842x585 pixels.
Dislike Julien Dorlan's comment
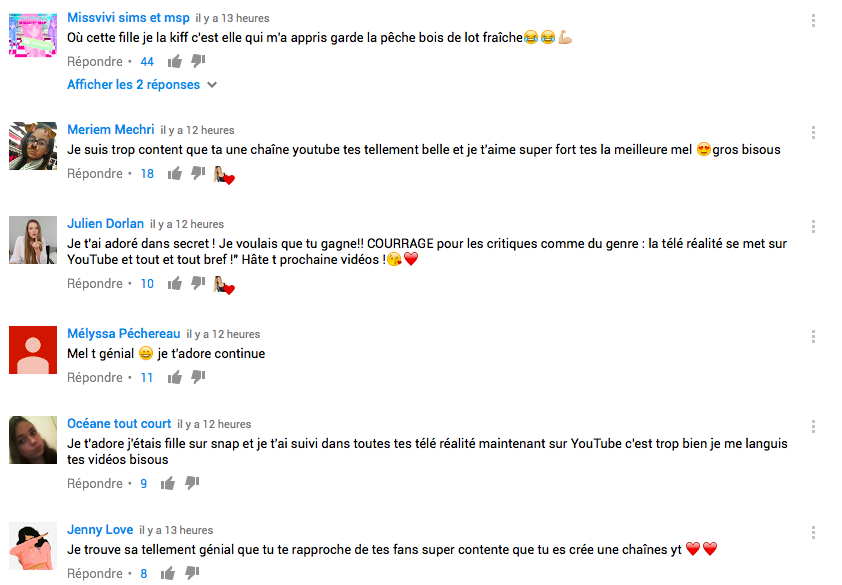tap(198, 283)
